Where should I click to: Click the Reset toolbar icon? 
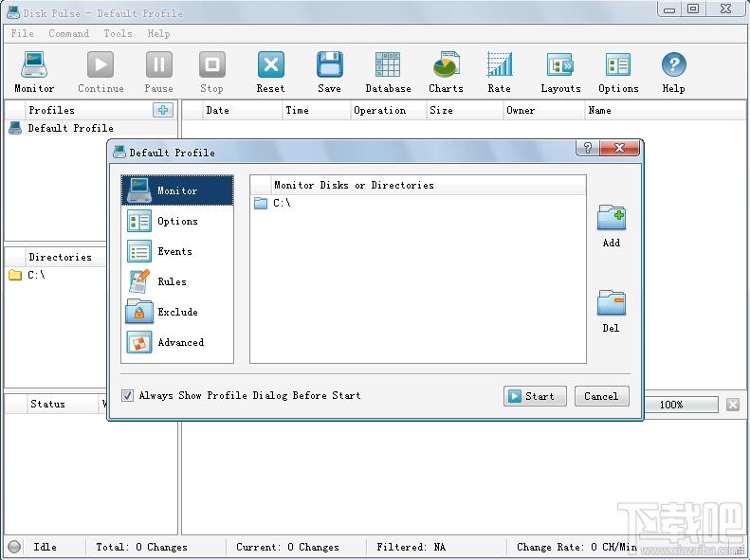tap(271, 65)
